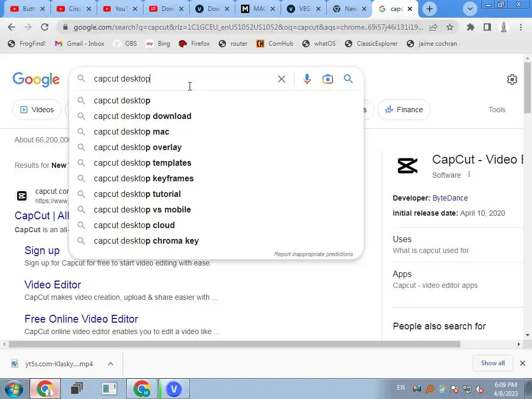Choose suggestion 'capcut desktop cloud'
532x399 pixels.
216,225
